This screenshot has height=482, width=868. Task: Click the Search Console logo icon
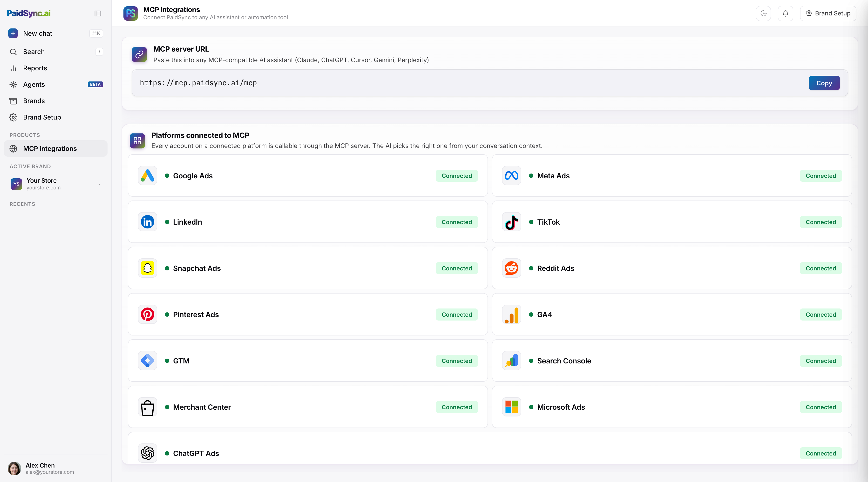[x=511, y=361]
